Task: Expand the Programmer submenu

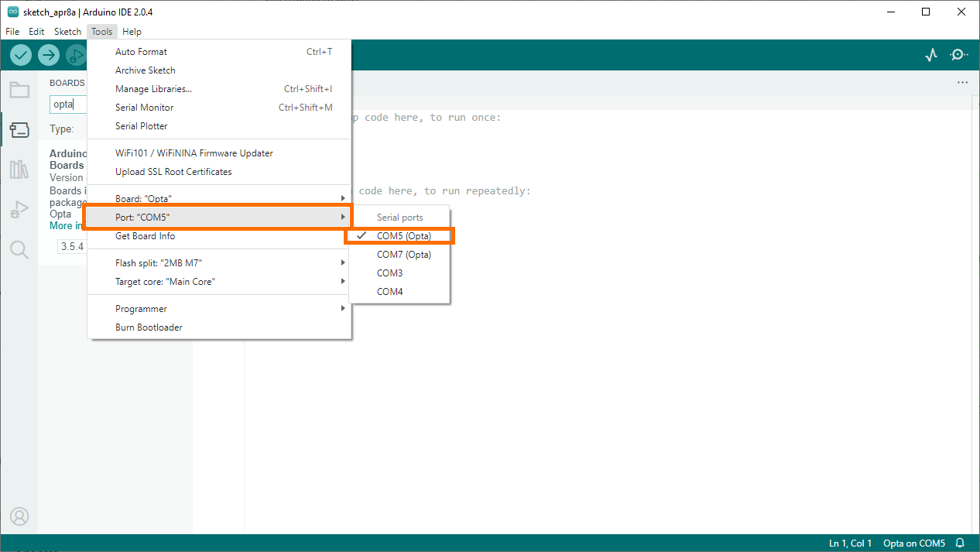Action: pyautogui.click(x=220, y=309)
